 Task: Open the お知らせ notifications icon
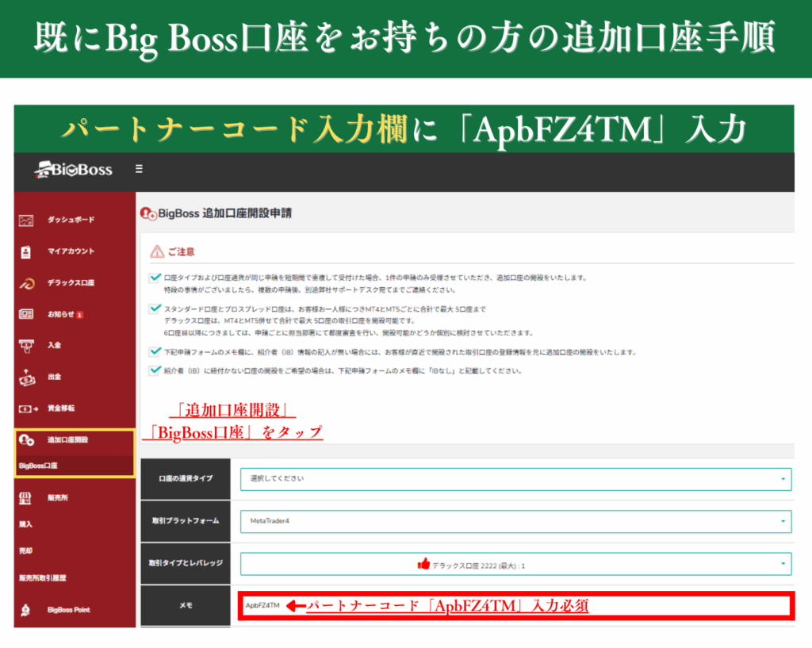pos(26,314)
